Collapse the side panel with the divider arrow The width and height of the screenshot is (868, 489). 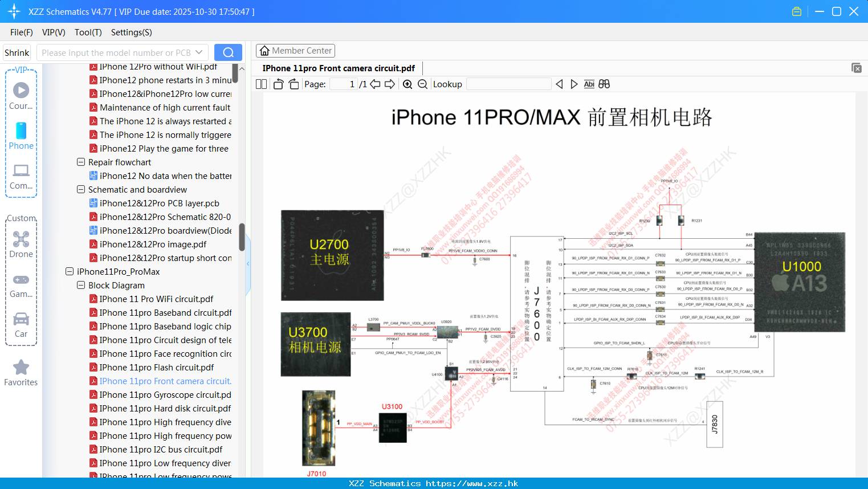(x=248, y=264)
